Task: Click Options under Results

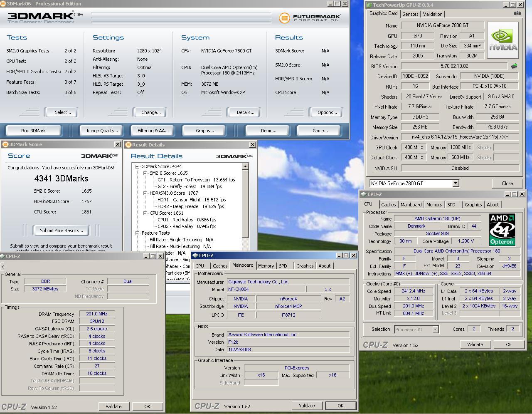Action: coord(327,112)
